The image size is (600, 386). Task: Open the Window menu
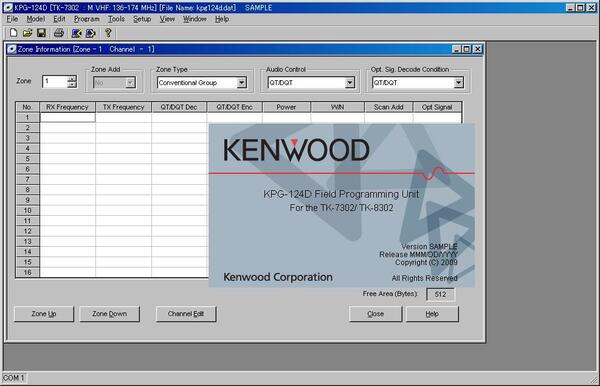[194, 19]
